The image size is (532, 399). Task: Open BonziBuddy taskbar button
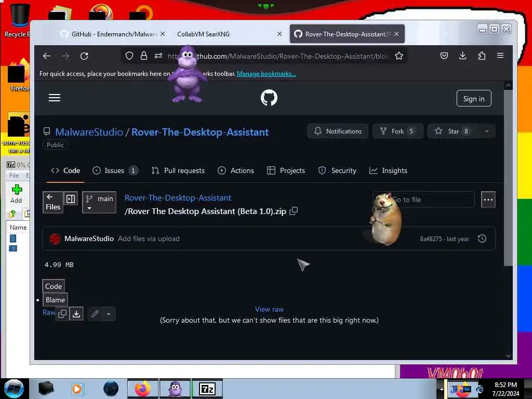pyautogui.click(x=175, y=389)
